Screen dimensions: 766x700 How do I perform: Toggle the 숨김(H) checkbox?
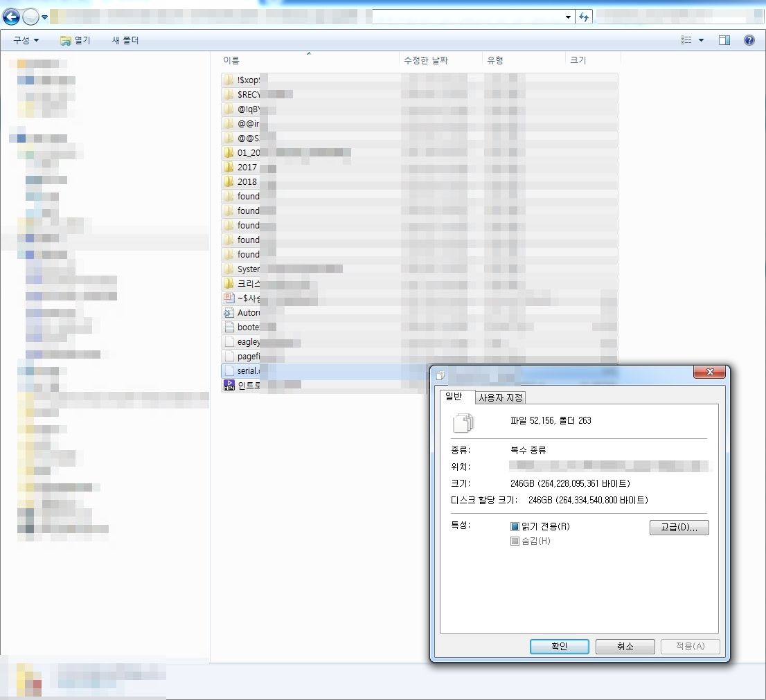pyautogui.click(x=515, y=541)
